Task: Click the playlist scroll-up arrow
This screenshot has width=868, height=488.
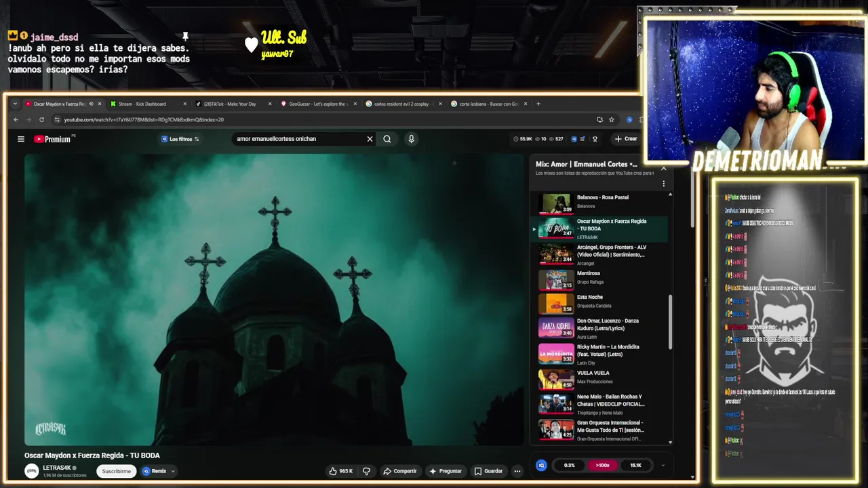Action: click(671, 195)
